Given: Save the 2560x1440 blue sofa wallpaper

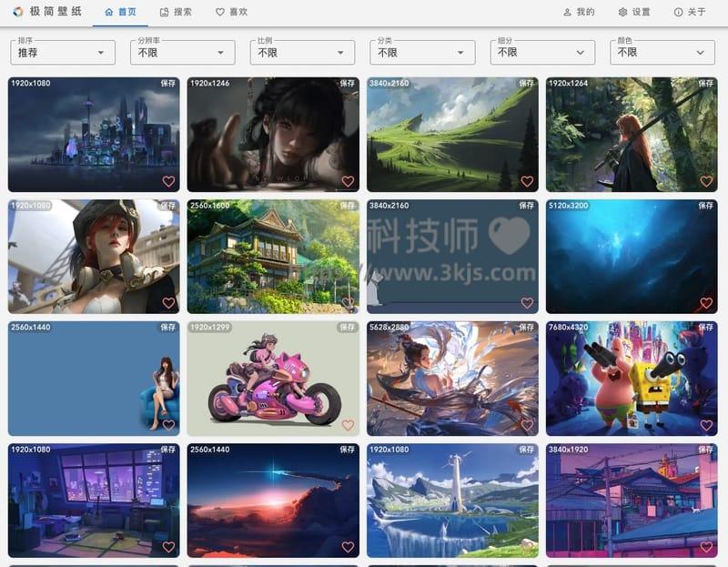Looking at the screenshot, I should (x=168, y=327).
